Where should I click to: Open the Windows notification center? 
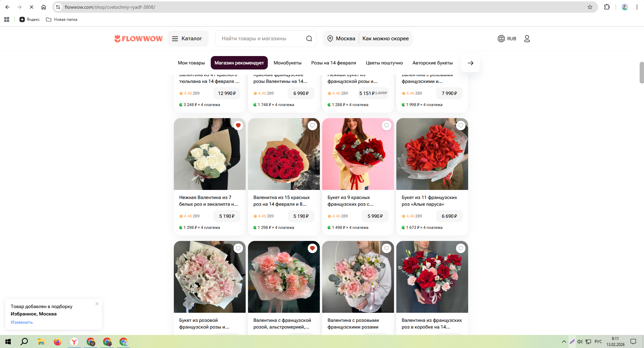coord(633,342)
